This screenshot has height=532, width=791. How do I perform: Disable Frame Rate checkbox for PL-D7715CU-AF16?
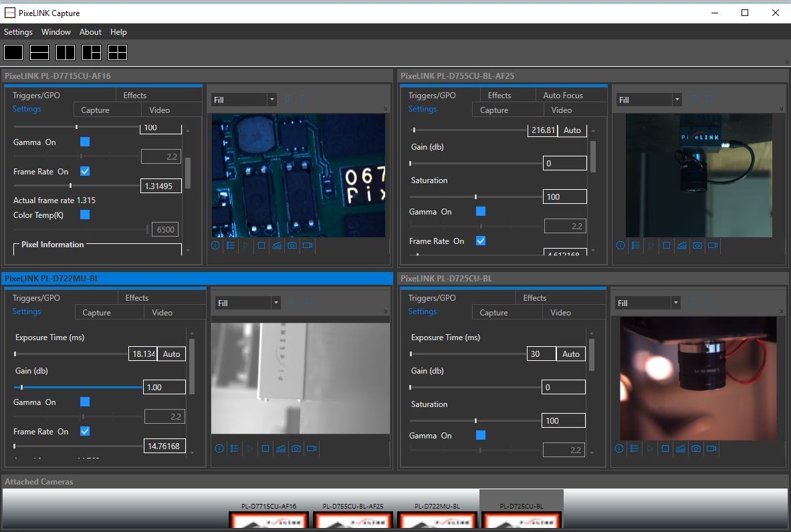85,172
